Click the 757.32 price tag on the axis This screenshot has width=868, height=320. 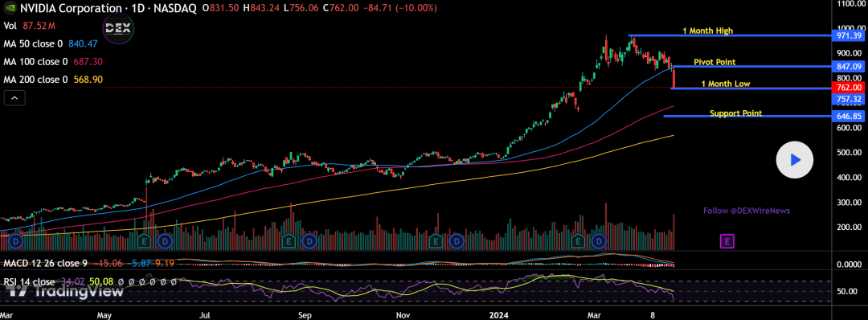(850, 99)
